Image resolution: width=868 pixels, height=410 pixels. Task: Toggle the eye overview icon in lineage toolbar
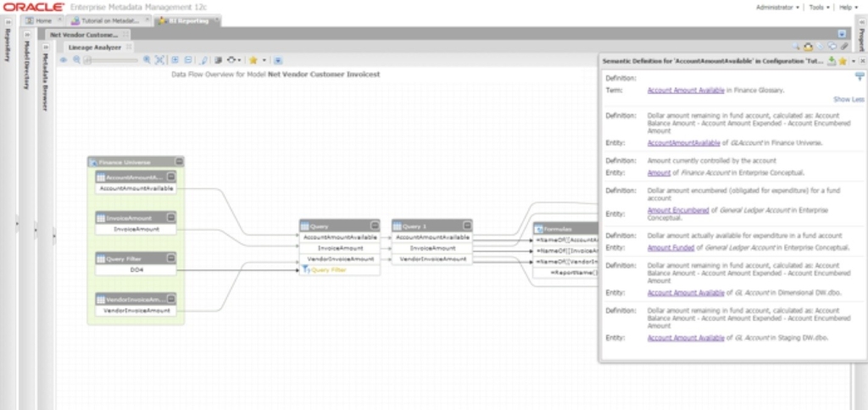click(63, 60)
